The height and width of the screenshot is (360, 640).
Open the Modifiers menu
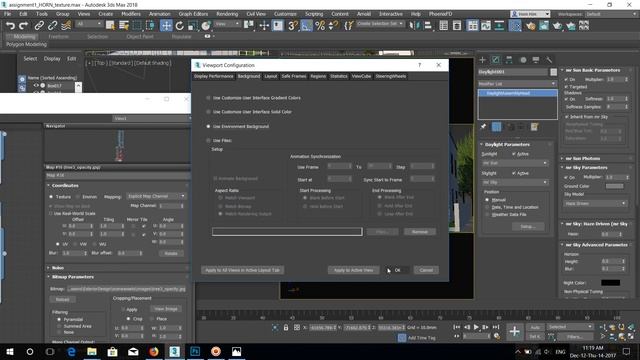point(131,14)
